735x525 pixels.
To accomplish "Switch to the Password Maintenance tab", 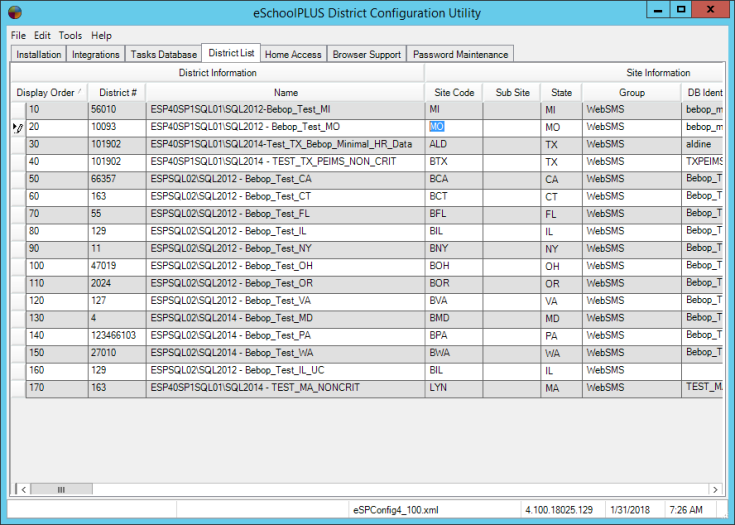I will [461, 55].
